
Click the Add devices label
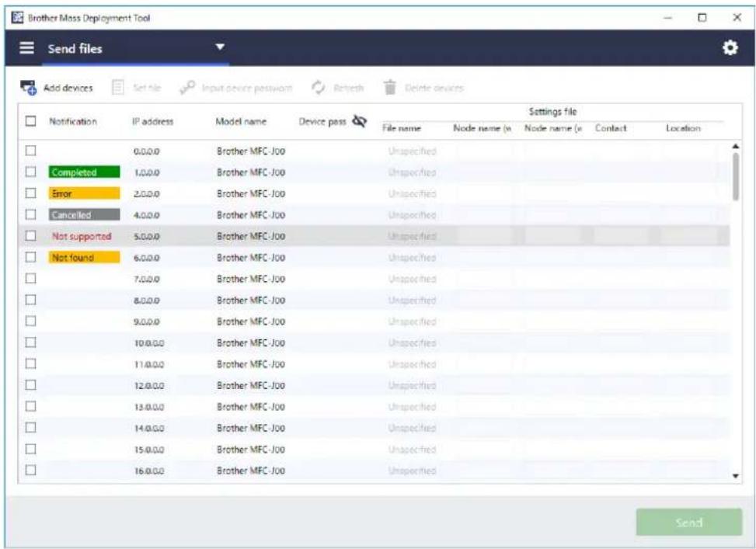coord(68,88)
